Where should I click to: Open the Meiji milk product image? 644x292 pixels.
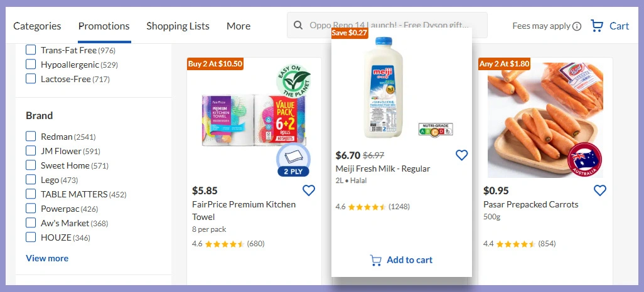click(x=380, y=86)
